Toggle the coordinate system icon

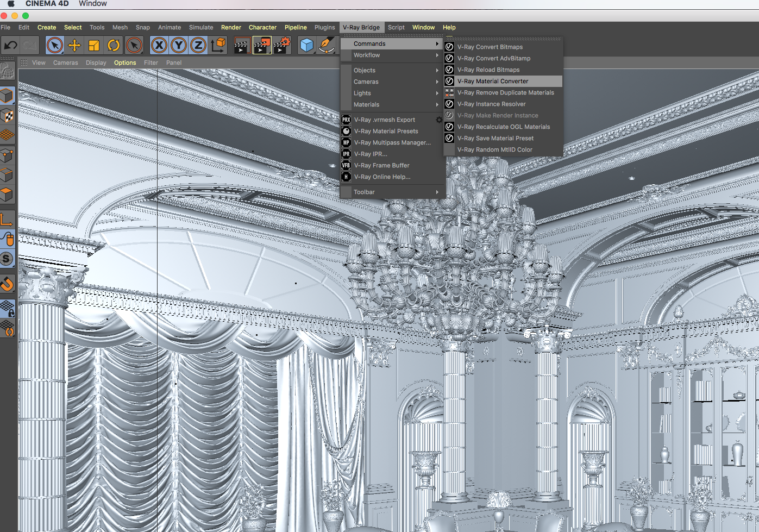pos(218,45)
